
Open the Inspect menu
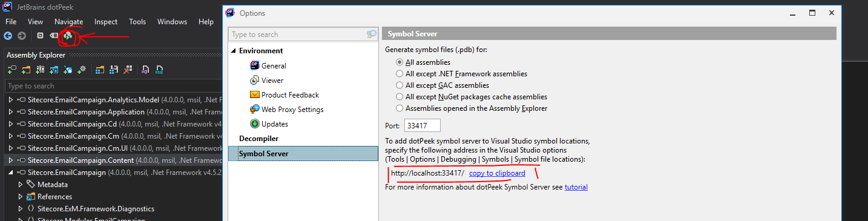(106, 21)
